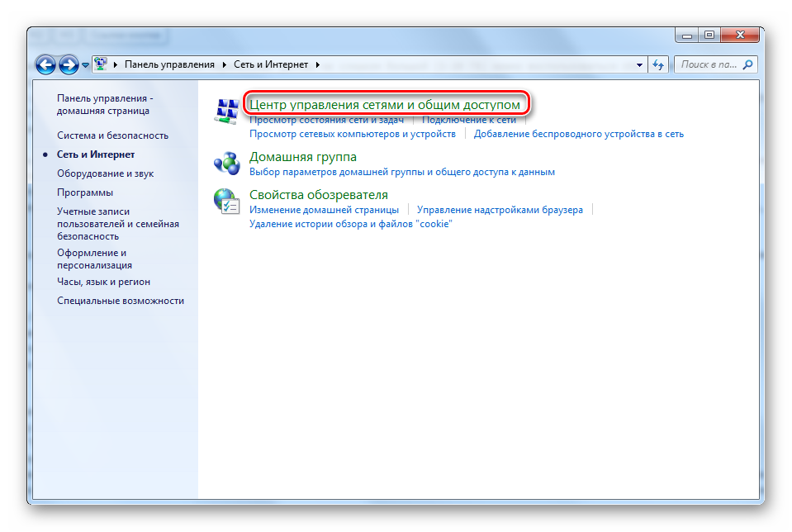Open 'Центр управления сетями и общим доступом'
Image resolution: width=792 pixels, height=532 pixels.
tap(385, 105)
